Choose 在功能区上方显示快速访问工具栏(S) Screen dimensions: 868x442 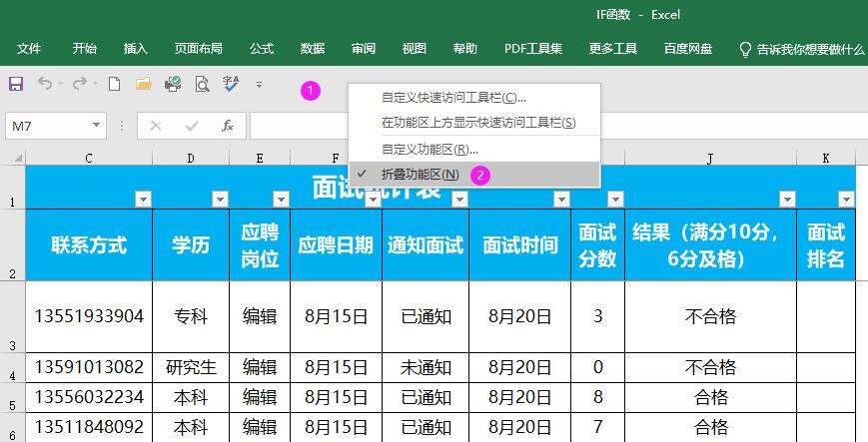(x=474, y=123)
